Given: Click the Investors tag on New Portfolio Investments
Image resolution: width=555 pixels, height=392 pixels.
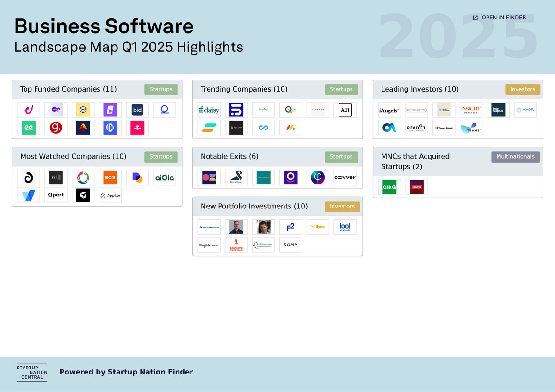Looking at the screenshot, I should [342, 207].
